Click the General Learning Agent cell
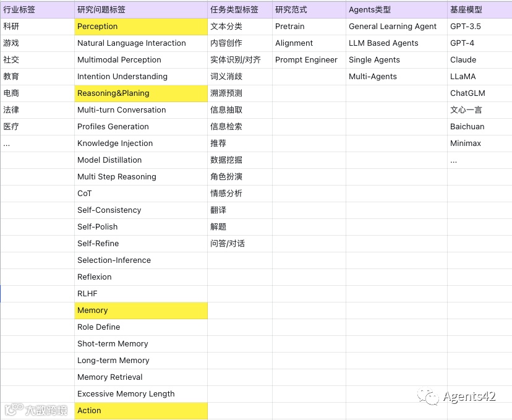 coord(397,27)
